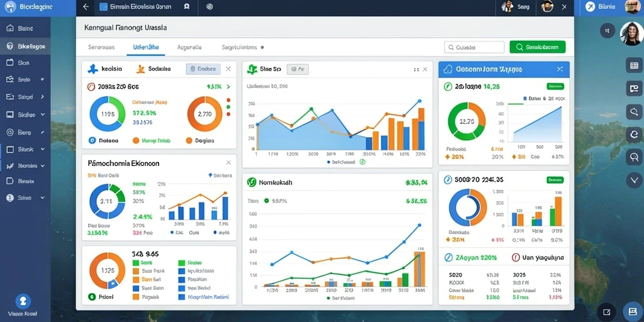Expand the Sliqllgo sidebar item

click(25, 114)
